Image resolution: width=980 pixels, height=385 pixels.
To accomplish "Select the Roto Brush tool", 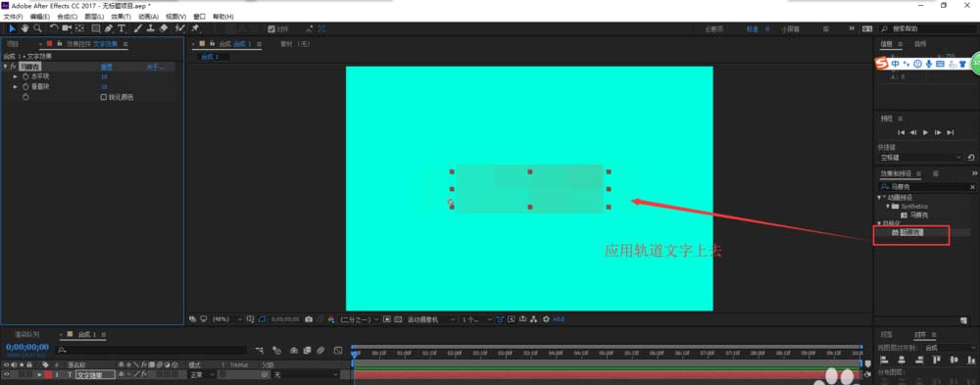I will point(179,28).
